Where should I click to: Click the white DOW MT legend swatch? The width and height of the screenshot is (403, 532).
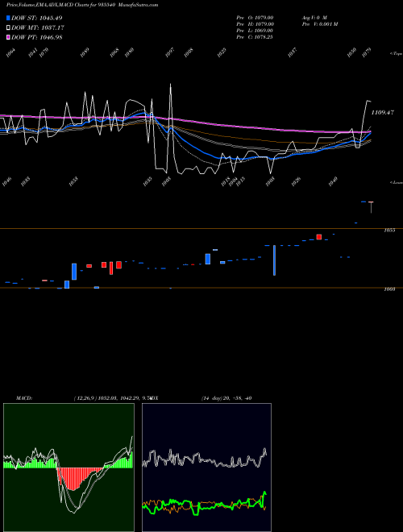pyautogui.click(x=8, y=27)
